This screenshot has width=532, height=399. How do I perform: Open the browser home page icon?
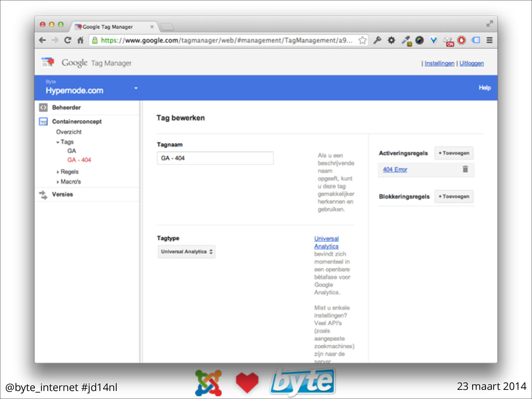tap(80, 40)
